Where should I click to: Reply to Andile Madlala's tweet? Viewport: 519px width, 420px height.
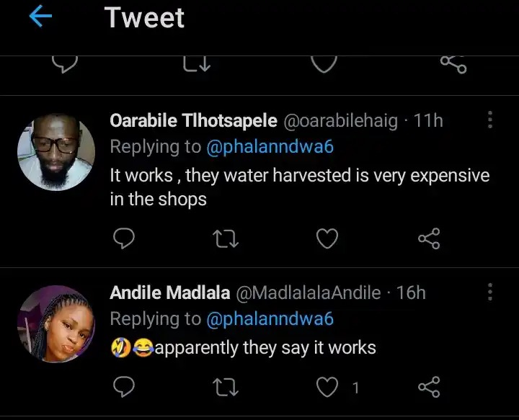point(125,388)
